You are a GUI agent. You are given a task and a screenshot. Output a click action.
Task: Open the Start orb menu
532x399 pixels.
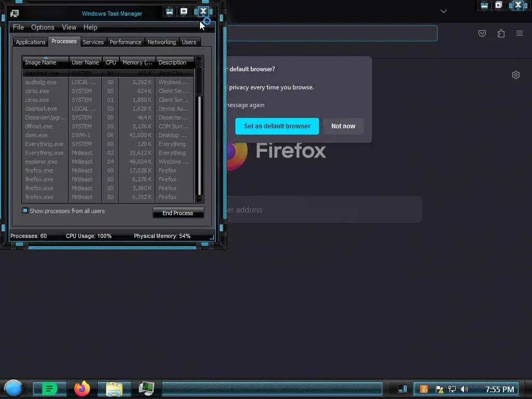14,389
